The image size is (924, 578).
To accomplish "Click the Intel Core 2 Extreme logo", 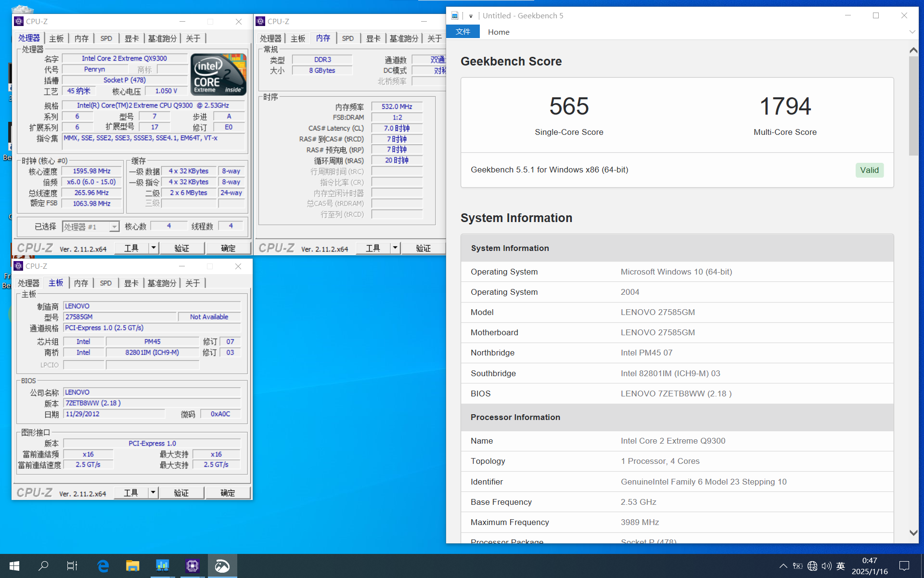I will pyautogui.click(x=218, y=74).
